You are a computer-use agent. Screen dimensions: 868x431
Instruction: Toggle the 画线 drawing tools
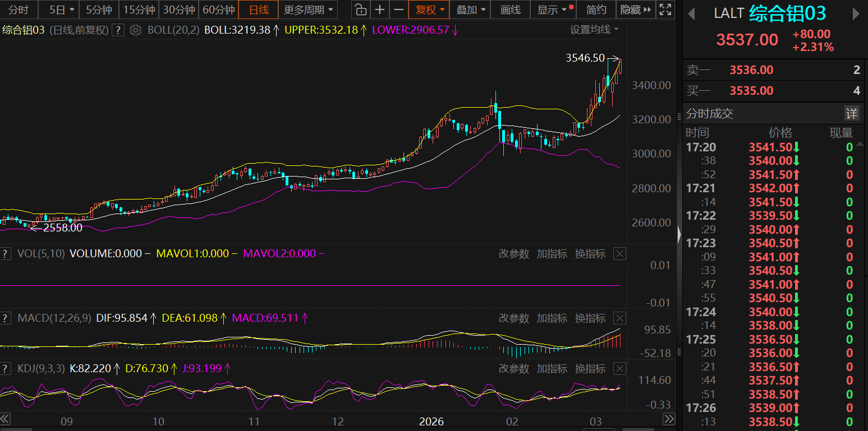[510, 10]
